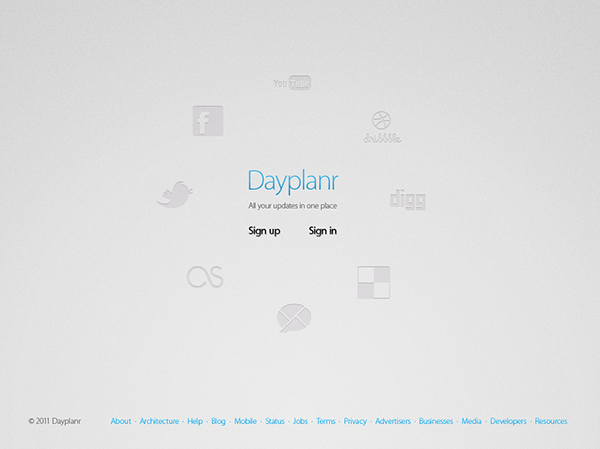Select the Facebook icon
This screenshot has height=449, width=600.
point(208,121)
